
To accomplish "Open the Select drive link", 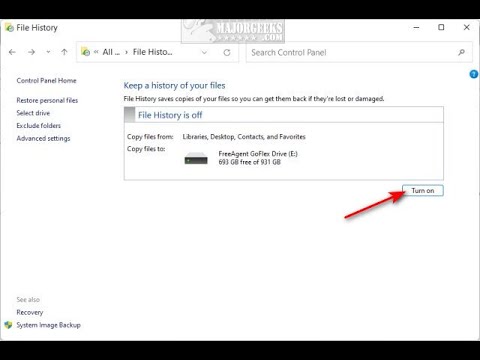I will coord(33,113).
